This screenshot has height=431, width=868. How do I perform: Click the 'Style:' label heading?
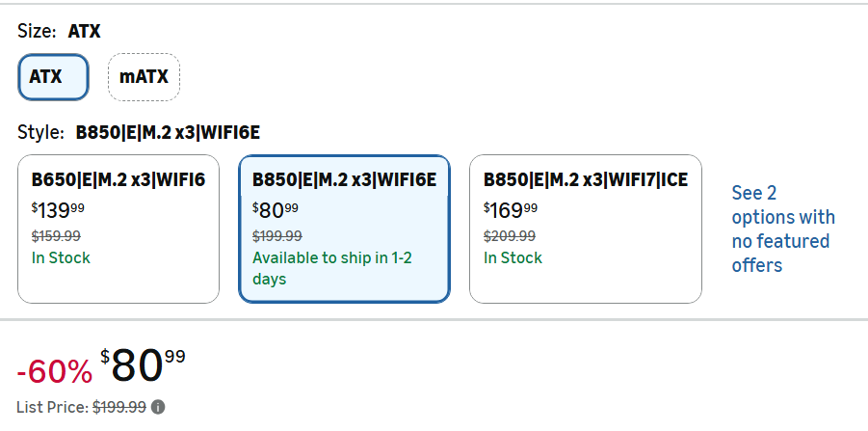pos(40,132)
